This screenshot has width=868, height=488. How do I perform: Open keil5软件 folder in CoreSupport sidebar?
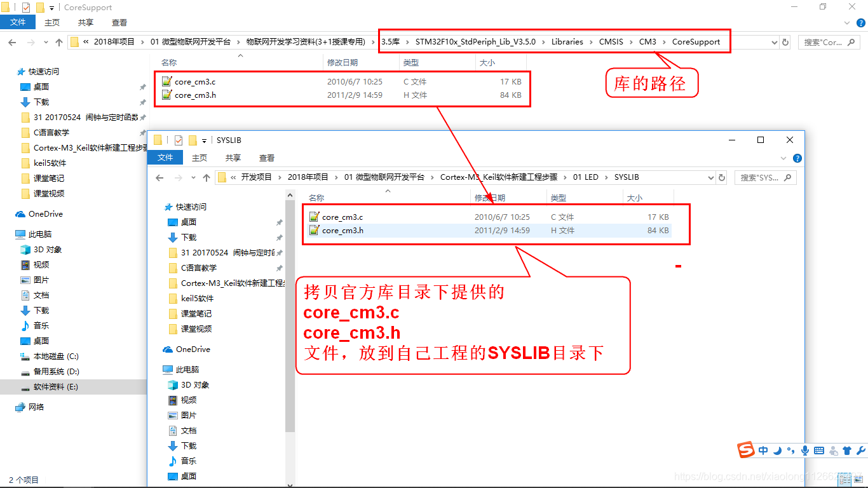click(50, 163)
